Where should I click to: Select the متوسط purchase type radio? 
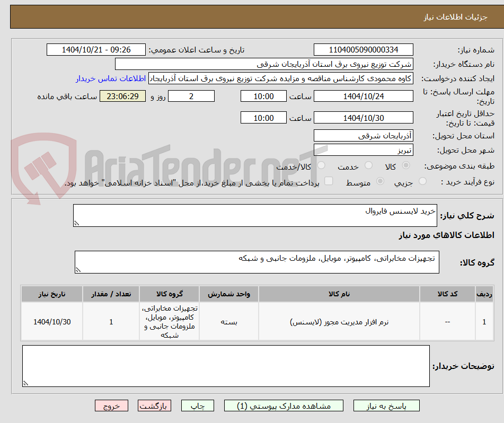tap(380, 181)
